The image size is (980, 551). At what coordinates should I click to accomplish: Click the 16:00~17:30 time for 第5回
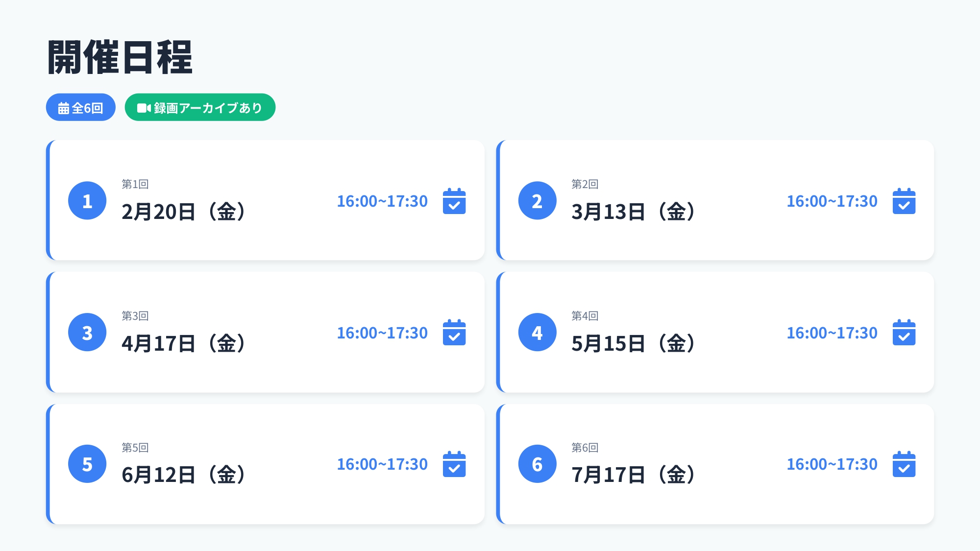pos(382,464)
